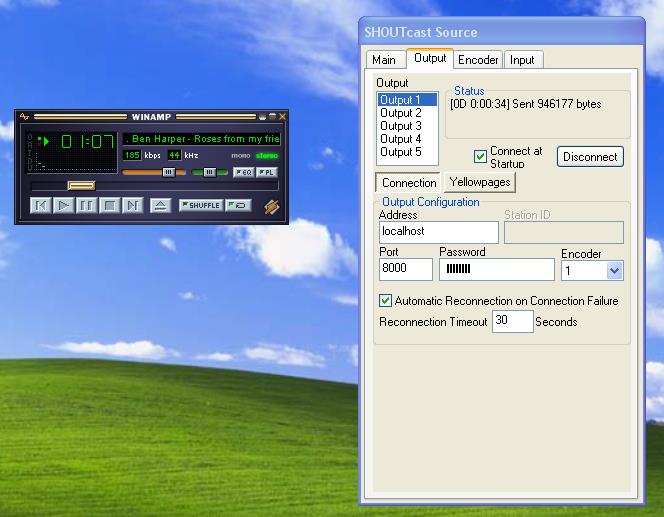Toggle repeat mode in Winamp

238,205
